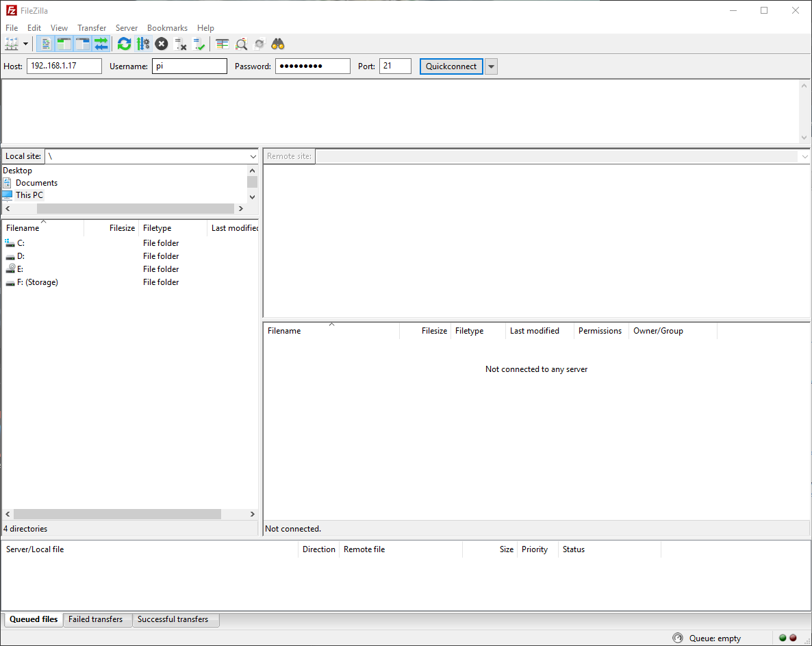812x646 pixels.
Task: Open the Help menu
Action: 205,28
